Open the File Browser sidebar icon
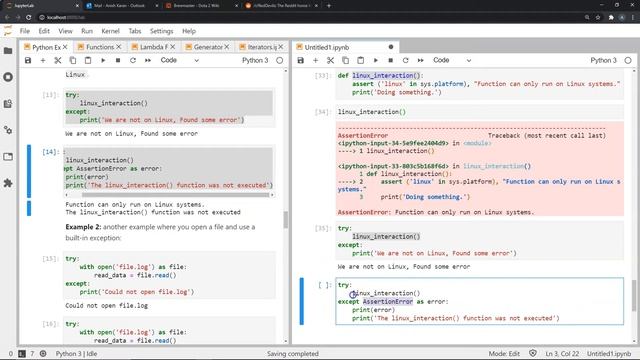640x360 pixels. [x=8, y=51]
